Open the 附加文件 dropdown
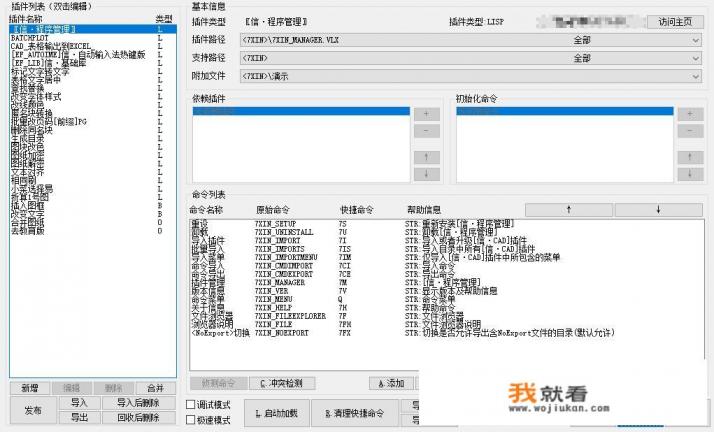Screen dimensions: 714x432 click(471, 76)
